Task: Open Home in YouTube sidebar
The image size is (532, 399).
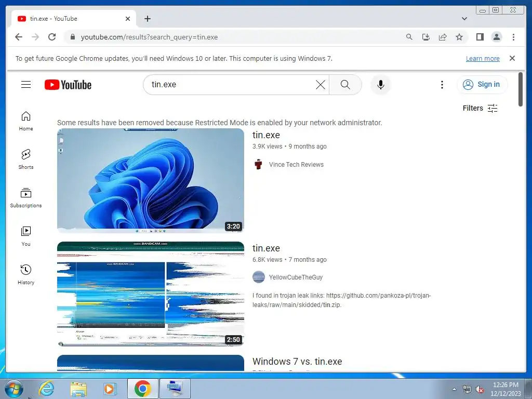Action: [26, 121]
